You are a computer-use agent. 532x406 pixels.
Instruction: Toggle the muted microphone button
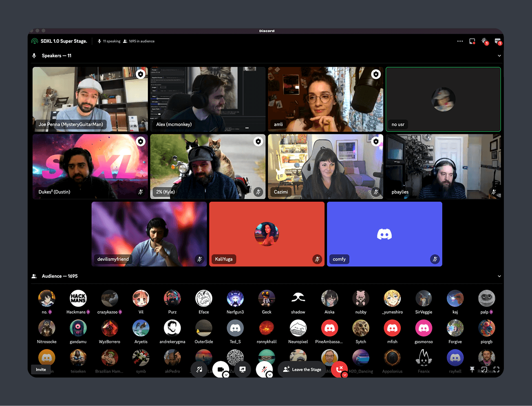click(x=264, y=369)
